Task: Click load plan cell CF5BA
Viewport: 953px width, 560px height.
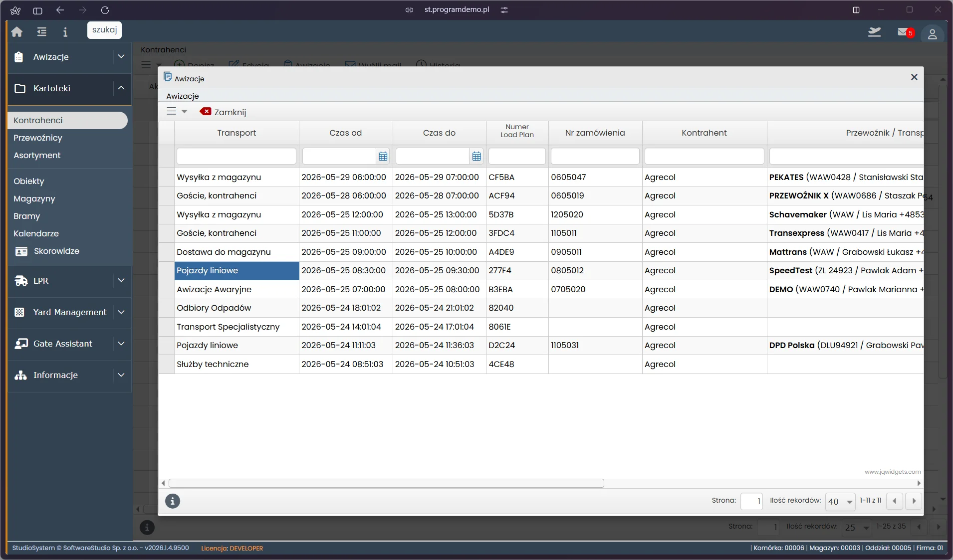Action: (x=517, y=177)
